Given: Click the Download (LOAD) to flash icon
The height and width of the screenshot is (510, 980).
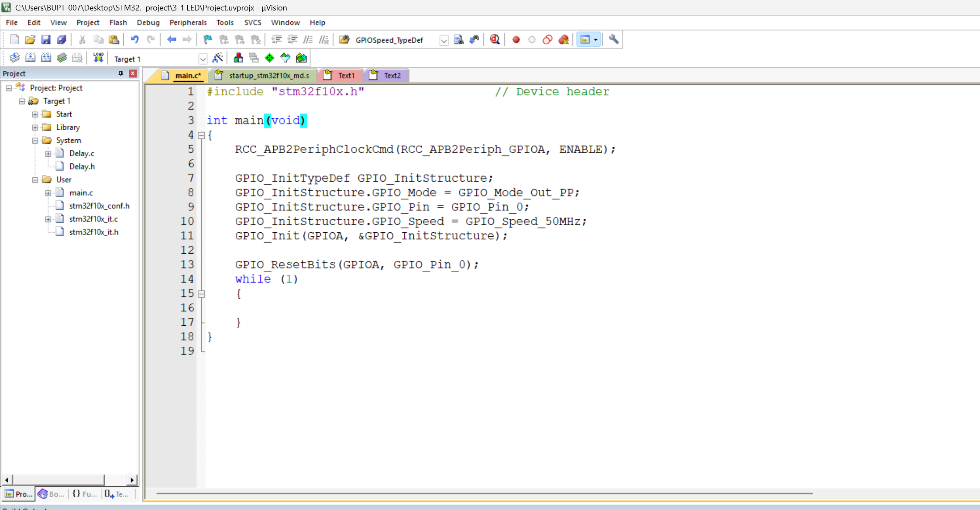Looking at the screenshot, I should click(98, 58).
